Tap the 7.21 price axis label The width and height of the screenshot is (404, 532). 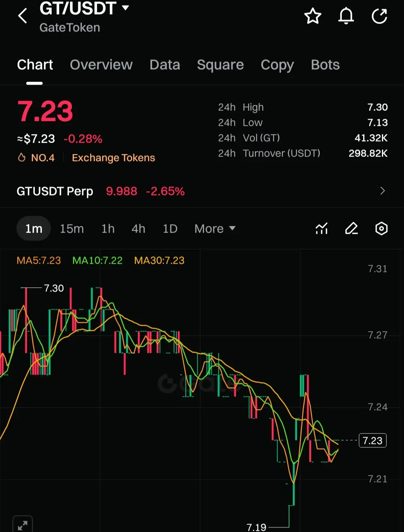coord(377,479)
